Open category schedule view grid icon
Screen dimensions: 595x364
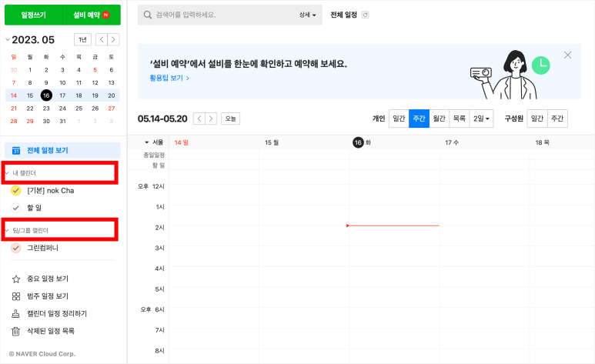pos(16,296)
